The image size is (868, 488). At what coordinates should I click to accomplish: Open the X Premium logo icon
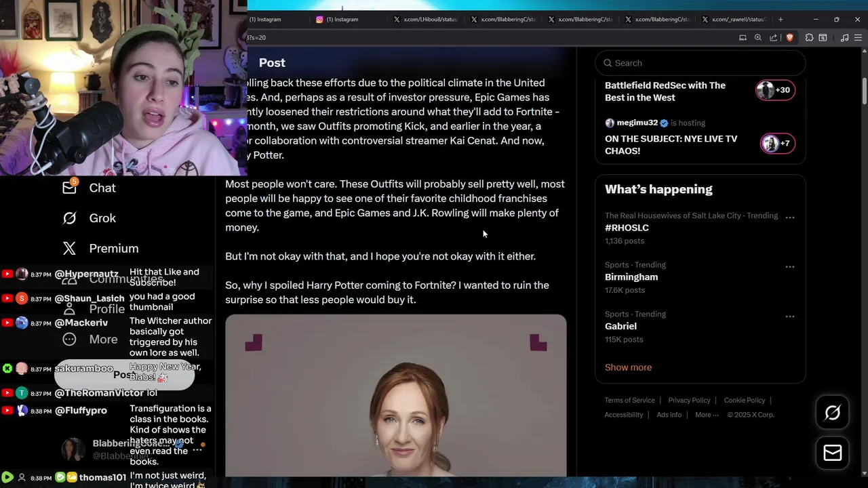click(x=69, y=249)
